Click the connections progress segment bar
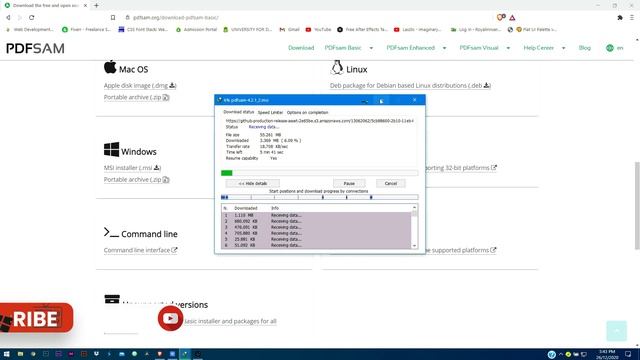Image resolution: width=640 pixels, height=360 pixels. 320,197
